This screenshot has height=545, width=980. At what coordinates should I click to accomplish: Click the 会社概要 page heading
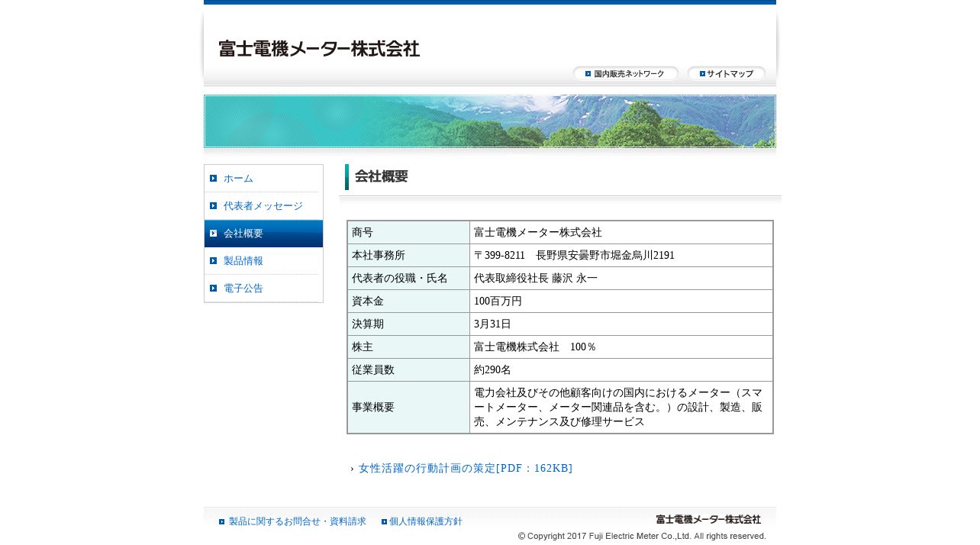click(x=382, y=176)
